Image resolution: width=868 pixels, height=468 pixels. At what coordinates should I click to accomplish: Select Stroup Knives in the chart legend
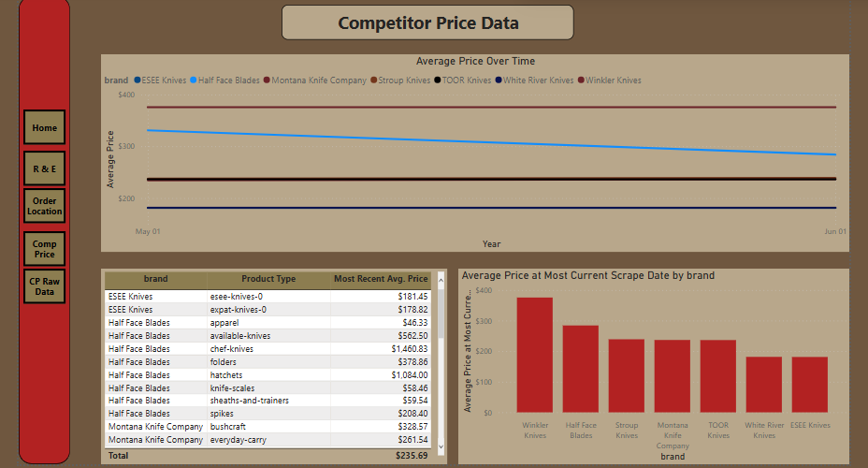pyautogui.click(x=400, y=80)
